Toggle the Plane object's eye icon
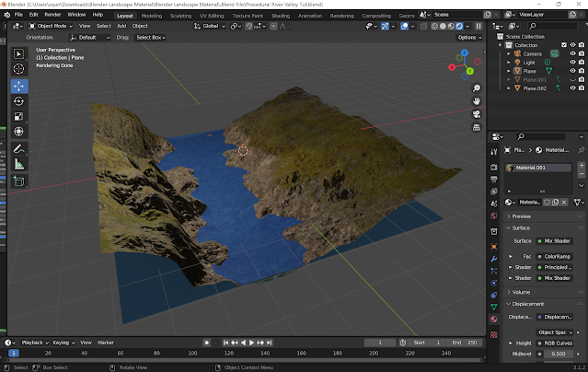588x372 pixels. click(x=572, y=70)
